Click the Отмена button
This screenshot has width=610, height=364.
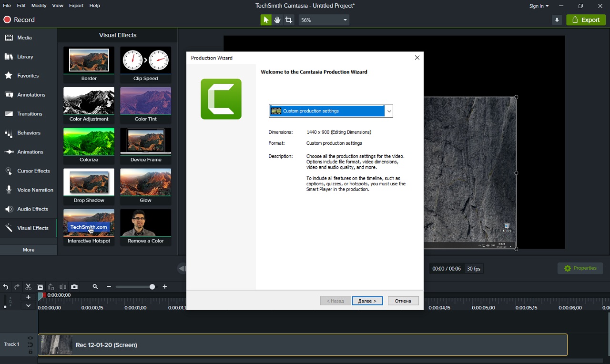pyautogui.click(x=403, y=301)
